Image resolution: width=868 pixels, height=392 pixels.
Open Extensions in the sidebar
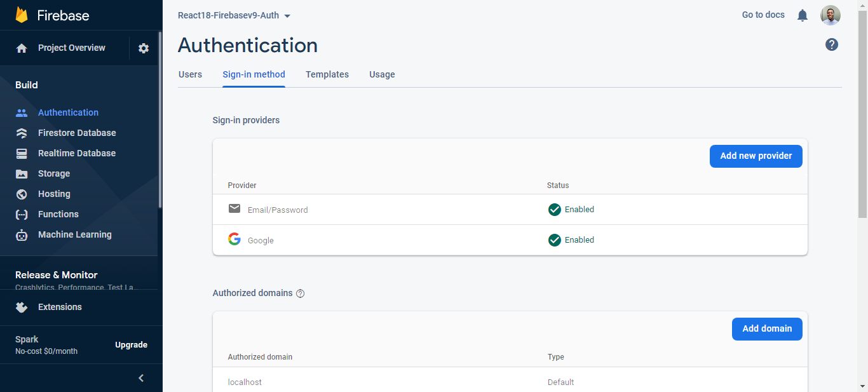coord(60,307)
